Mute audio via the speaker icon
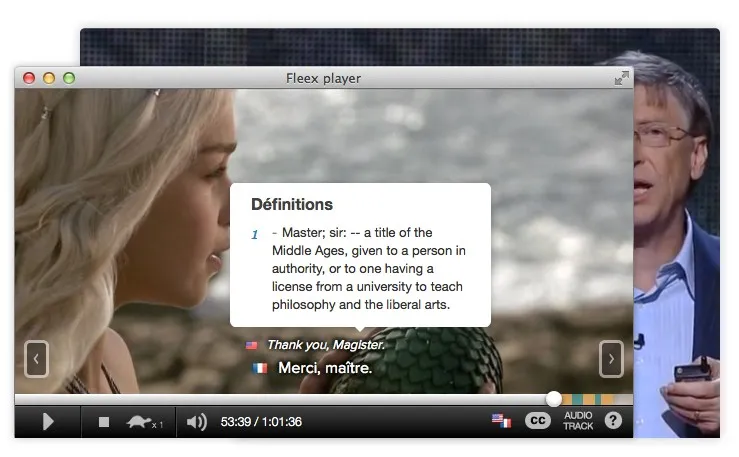 coord(197,422)
